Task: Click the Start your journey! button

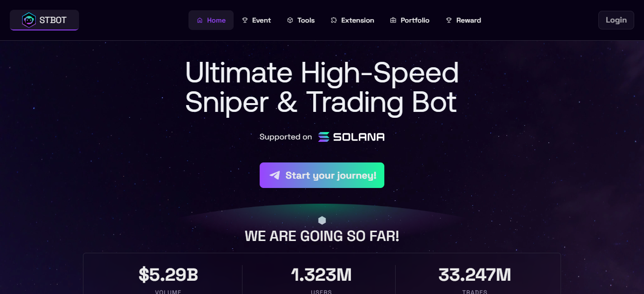Action: 322,175
